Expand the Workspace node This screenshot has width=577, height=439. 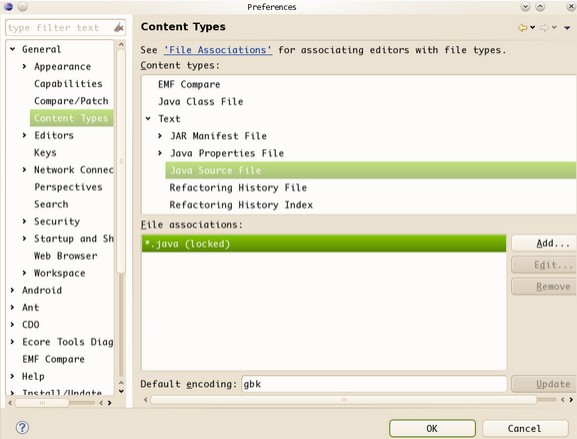tap(24, 273)
